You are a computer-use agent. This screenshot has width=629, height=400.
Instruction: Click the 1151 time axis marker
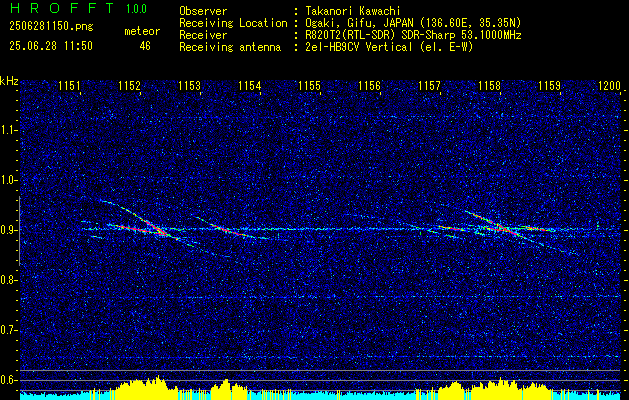(x=69, y=86)
